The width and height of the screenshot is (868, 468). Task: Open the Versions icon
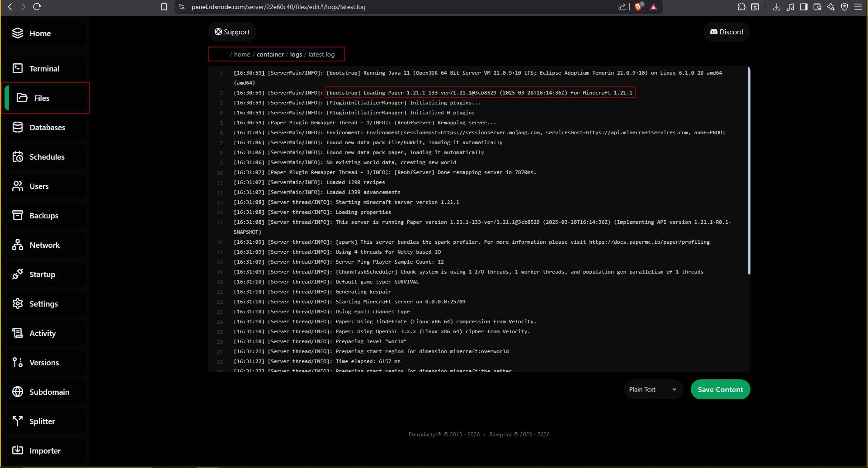[x=18, y=362]
